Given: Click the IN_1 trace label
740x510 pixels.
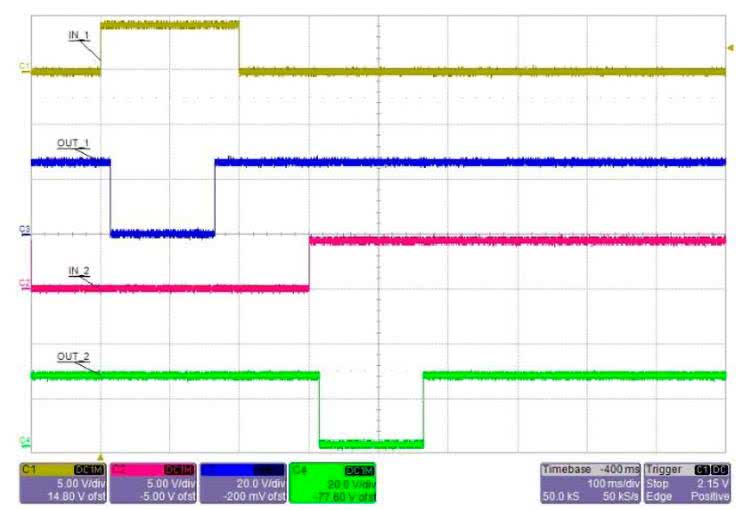Looking at the screenshot, I should 79,35.
